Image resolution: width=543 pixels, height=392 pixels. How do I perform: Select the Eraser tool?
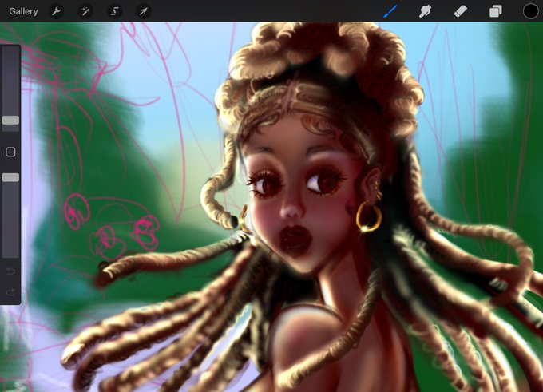(x=460, y=11)
